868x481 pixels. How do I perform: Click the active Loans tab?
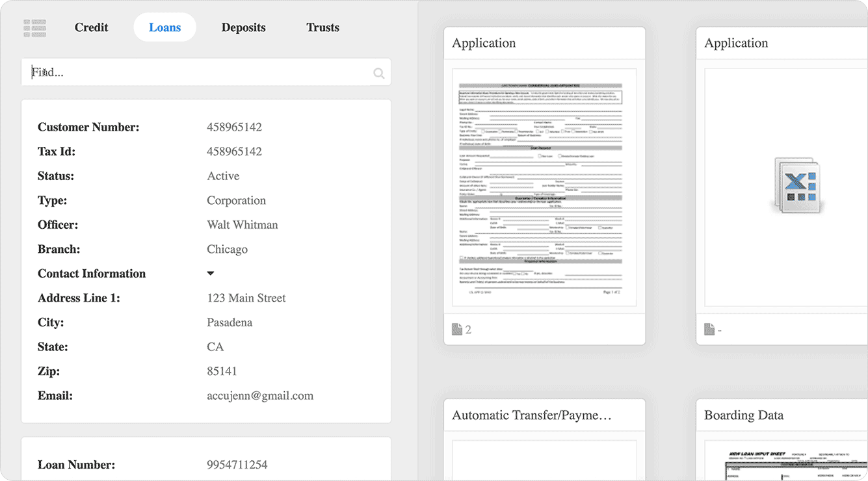tap(164, 27)
